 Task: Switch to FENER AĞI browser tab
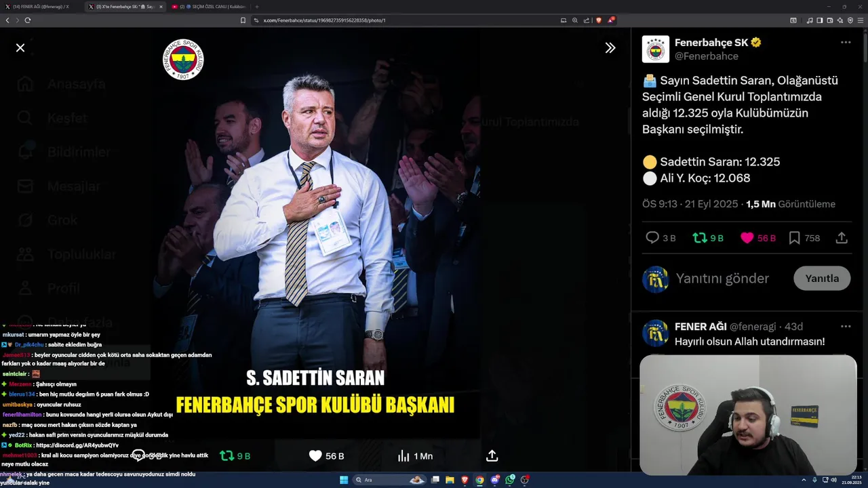41,6
